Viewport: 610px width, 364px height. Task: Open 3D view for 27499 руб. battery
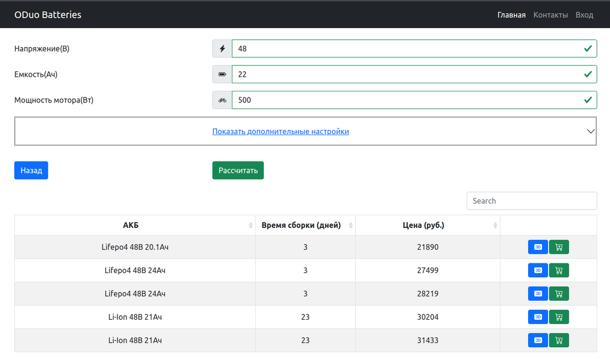[x=538, y=271]
